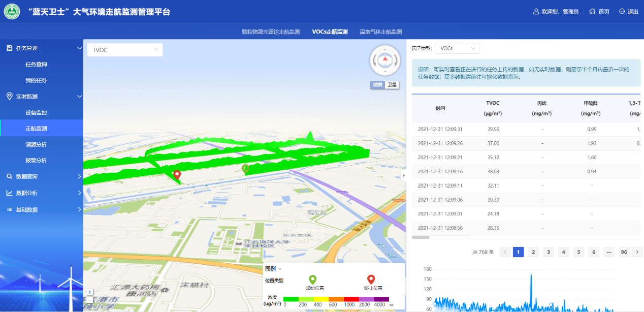Go to page 2 of the table

[x=533, y=252]
